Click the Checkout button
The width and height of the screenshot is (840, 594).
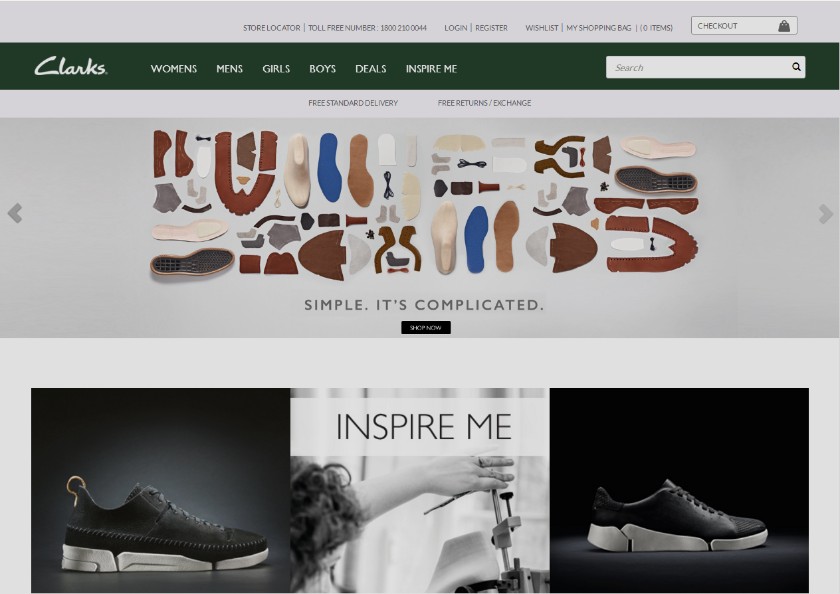[x=744, y=26]
